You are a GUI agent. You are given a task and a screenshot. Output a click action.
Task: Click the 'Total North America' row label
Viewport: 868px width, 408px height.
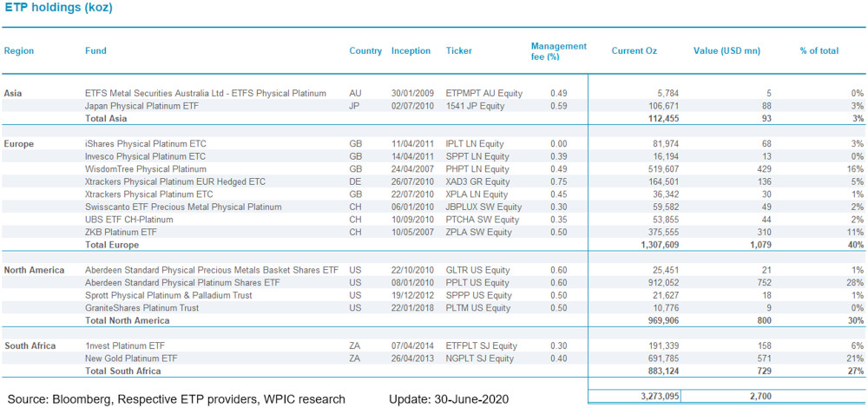pos(128,320)
